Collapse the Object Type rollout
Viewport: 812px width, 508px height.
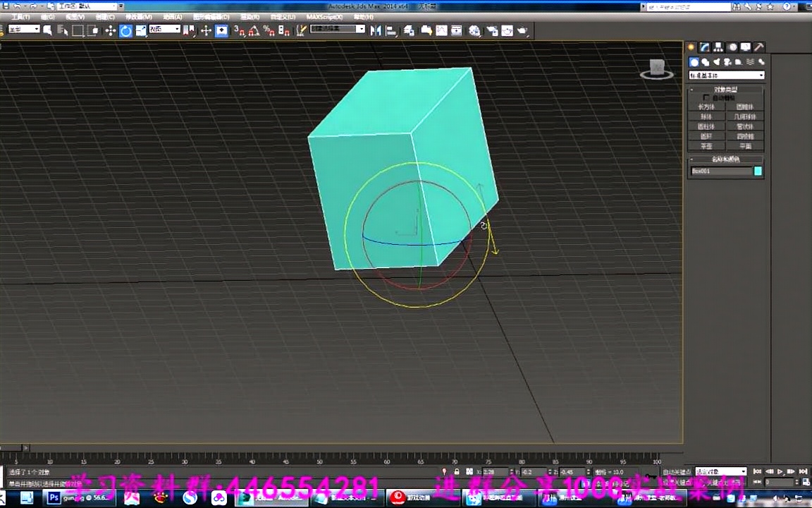[725, 89]
